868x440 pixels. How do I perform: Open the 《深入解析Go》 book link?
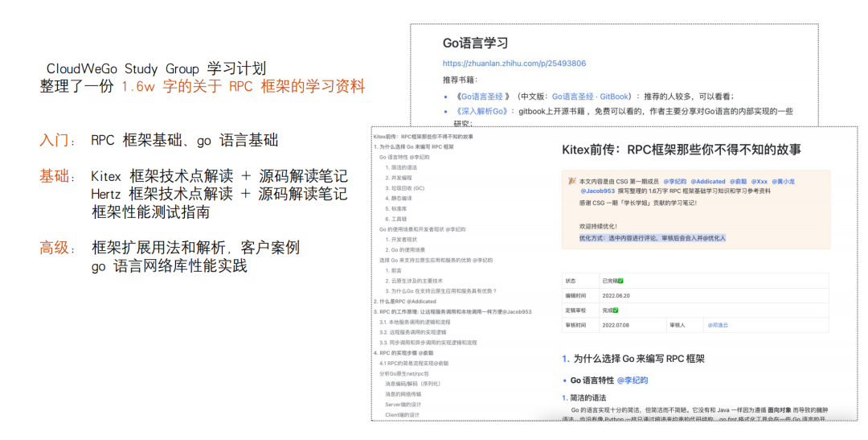pyautogui.click(x=483, y=111)
